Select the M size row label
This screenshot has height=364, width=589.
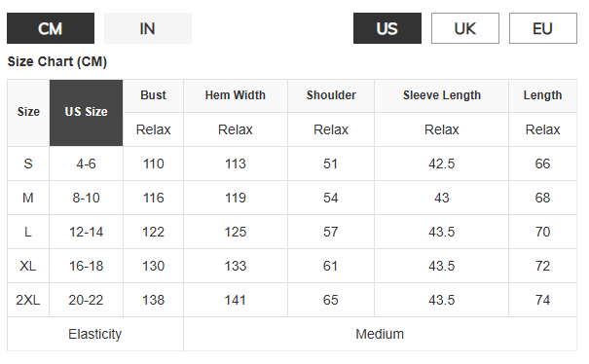tap(28, 198)
